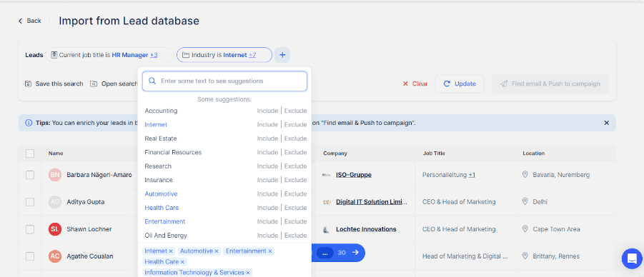Viewport: 644px width, 277px height.
Task: Check the box for Barbara Nägerl-Amaro
Action: (x=30, y=175)
